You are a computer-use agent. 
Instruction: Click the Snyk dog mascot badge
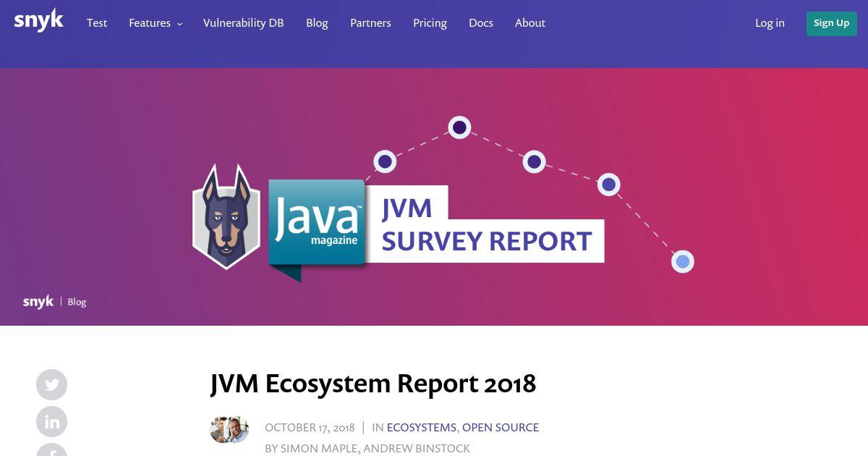pos(226,217)
